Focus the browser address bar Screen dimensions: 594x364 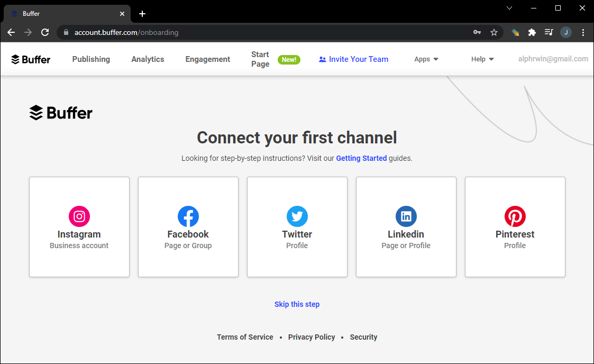pyautogui.click(x=264, y=32)
